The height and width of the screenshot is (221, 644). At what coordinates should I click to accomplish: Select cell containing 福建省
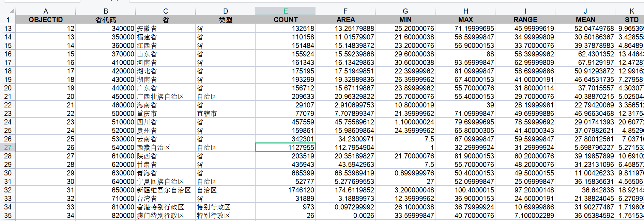pyautogui.click(x=166, y=37)
